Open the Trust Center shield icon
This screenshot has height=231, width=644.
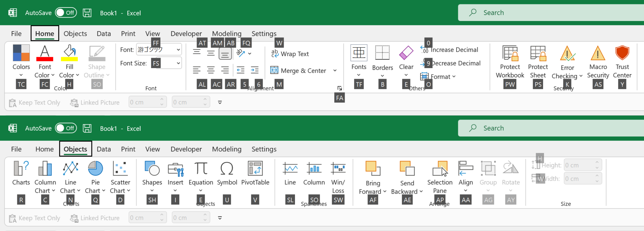coord(622,53)
